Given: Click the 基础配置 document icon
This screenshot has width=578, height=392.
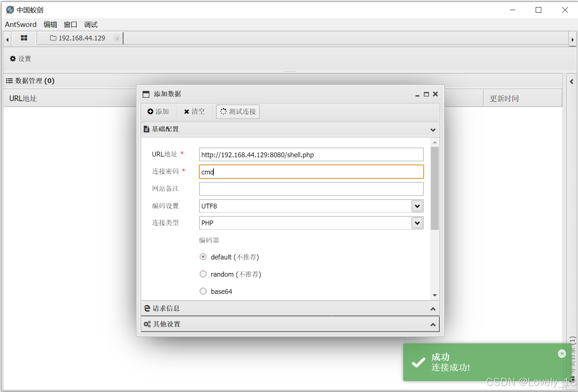Looking at the screenshot, I should [147, 129].
